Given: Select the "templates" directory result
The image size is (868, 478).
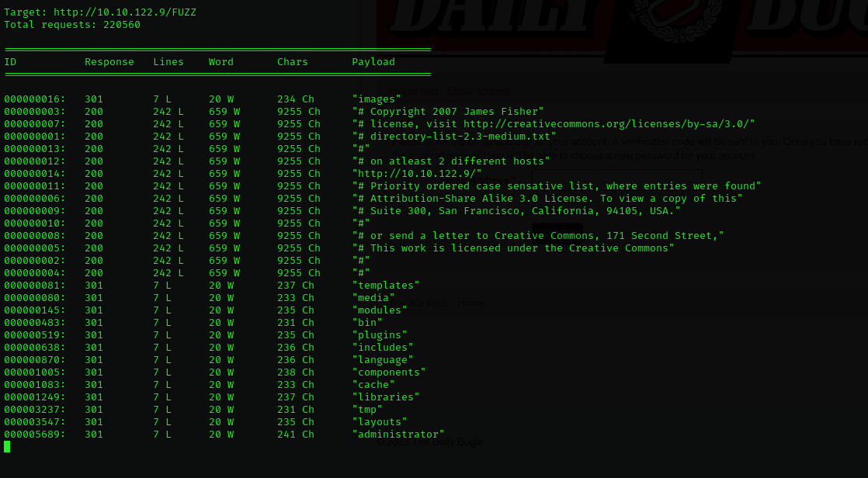Looking at the screenshot, I should (386, 286).
